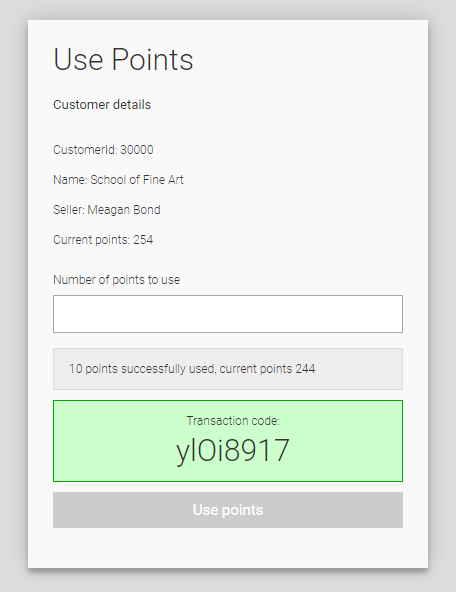Screen dimensions: 456x592
Task: Click the Transaction code: label
Action: click(233, 421)
